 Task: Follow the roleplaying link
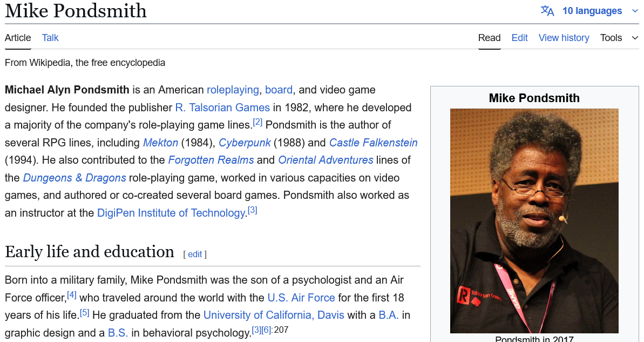pyautogui.click(x=233, y=90)
